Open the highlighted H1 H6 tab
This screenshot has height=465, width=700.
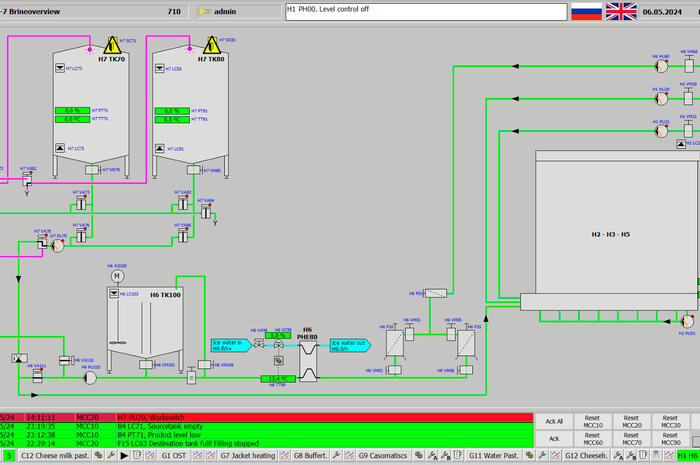[688, 456]
